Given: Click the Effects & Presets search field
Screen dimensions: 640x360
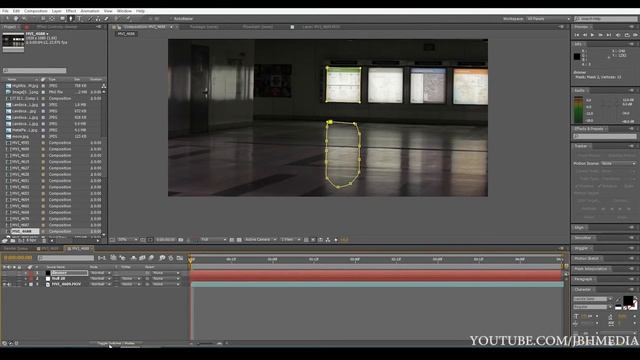Looking at the screenshot, I should tap(605, 136).
